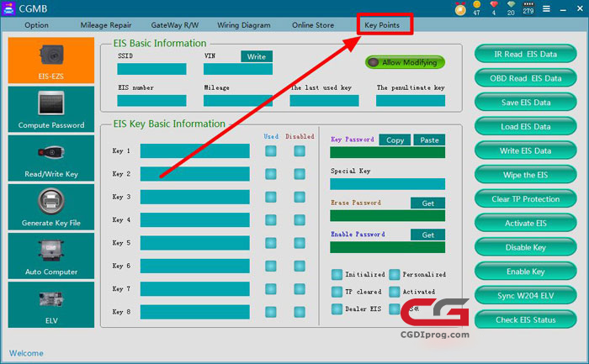The image size is (589, 364).
Task: Click Enable Key button
Action: click(x=526, y=272)
